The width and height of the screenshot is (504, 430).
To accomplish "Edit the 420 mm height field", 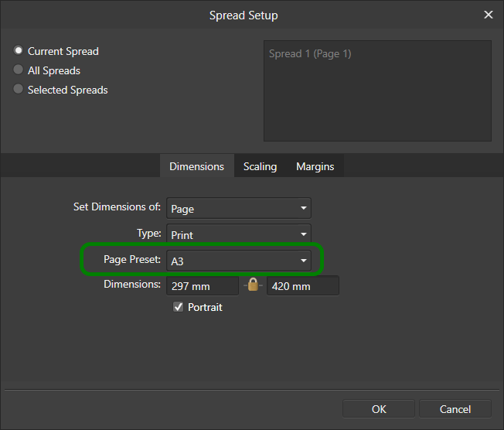I will click(x=303, y=285).
